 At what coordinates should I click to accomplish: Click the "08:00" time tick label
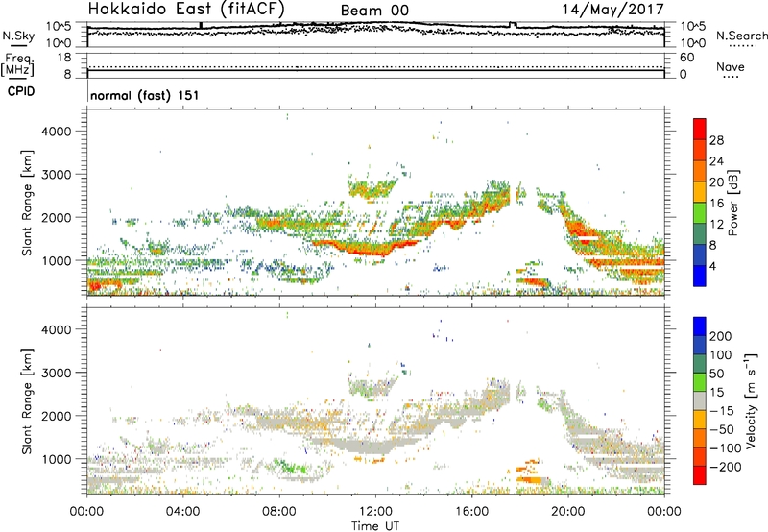coord(279,512)
